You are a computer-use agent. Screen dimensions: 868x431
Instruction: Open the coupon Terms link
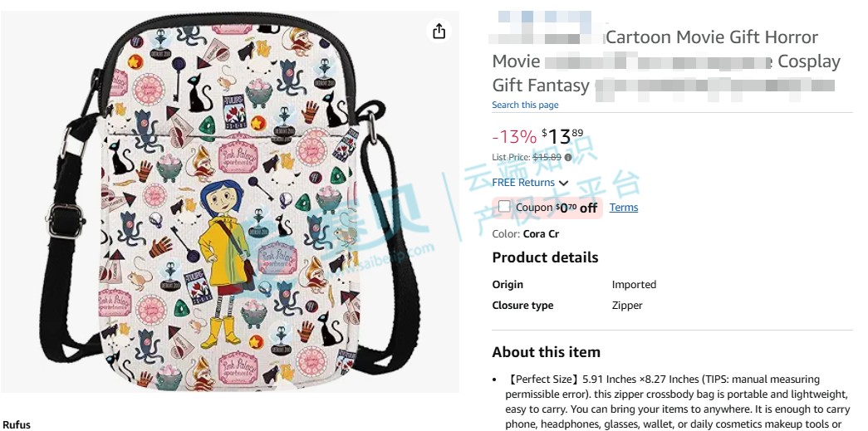[x=624, y=208]
